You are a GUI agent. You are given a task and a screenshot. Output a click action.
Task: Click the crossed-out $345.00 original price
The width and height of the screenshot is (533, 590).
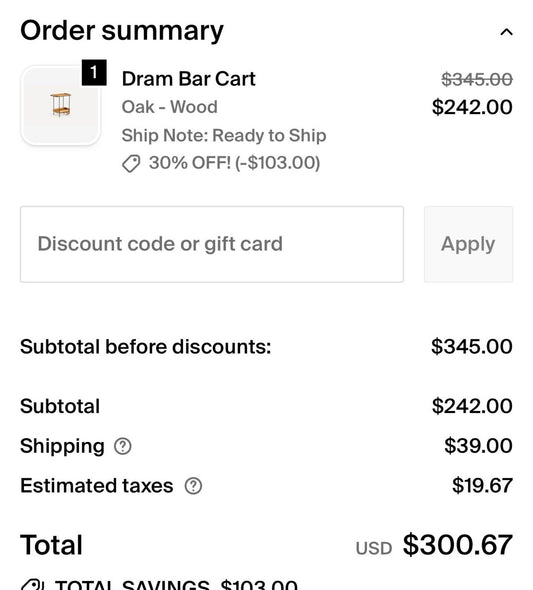click(x=477, y=79)
